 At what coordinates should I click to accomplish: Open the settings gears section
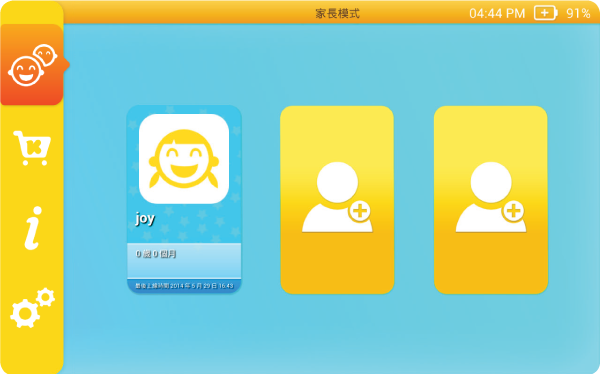point(32,308)
